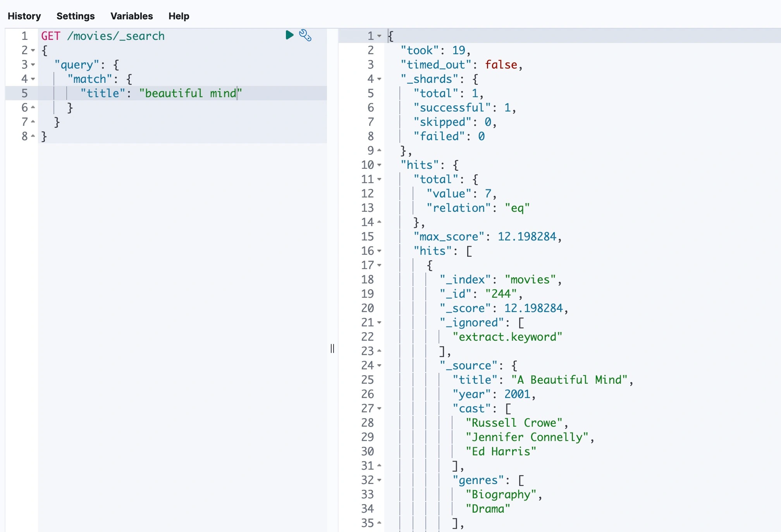Open the Settings tab
The height and width of the screenshot is (532, 781).
coord(76,16)
